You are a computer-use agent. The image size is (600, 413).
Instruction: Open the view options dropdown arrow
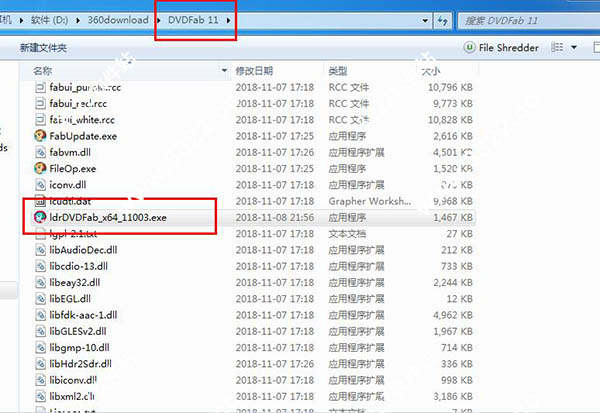[x=574, y=47]
